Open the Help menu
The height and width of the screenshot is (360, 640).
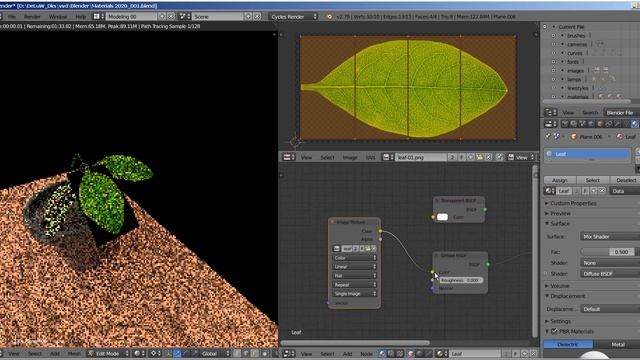point(81,17)
